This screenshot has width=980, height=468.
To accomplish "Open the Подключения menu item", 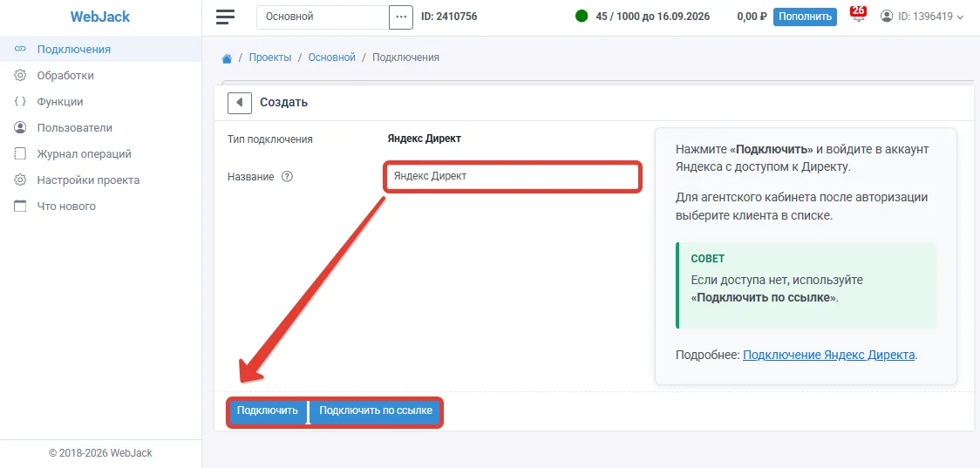I will coord(100,50).
